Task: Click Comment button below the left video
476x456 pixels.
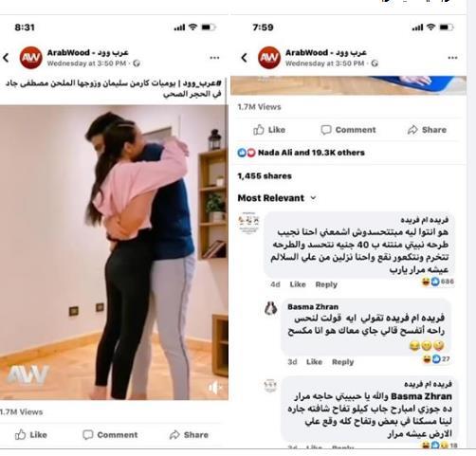Action: pyautogui.click(x=110, y=435)
